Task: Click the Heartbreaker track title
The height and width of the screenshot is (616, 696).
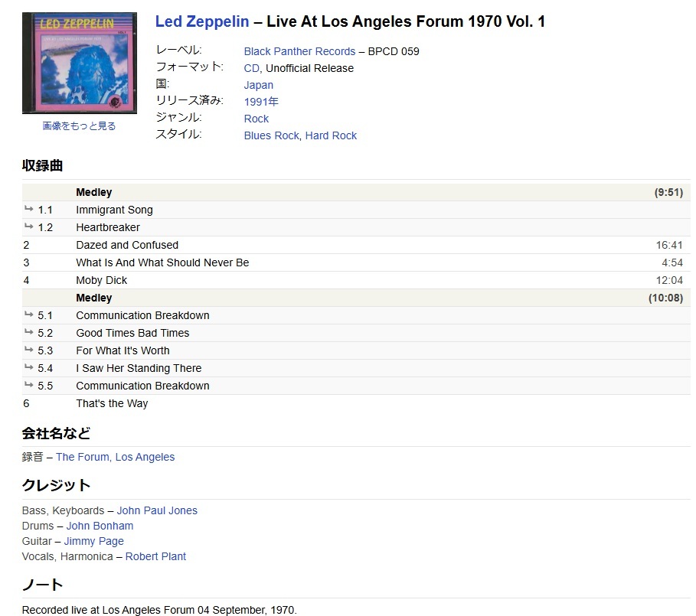Action: 108,227
